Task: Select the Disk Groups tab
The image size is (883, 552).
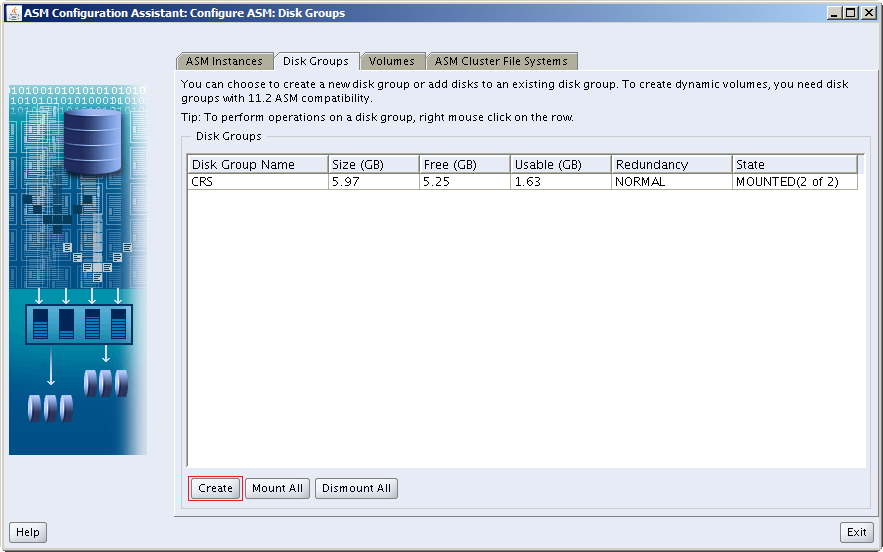Action: tap(315, 61)
